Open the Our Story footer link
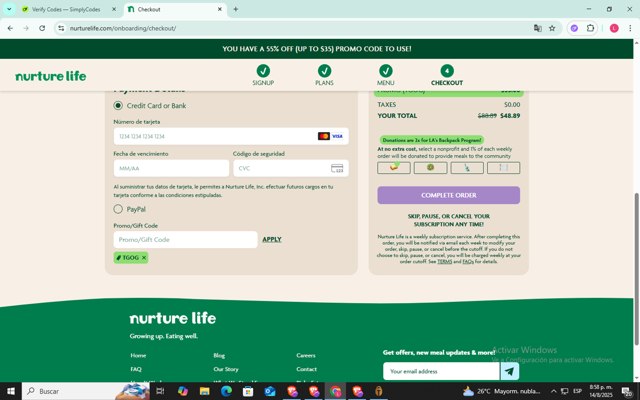640x400 pixels. (226, 369)
